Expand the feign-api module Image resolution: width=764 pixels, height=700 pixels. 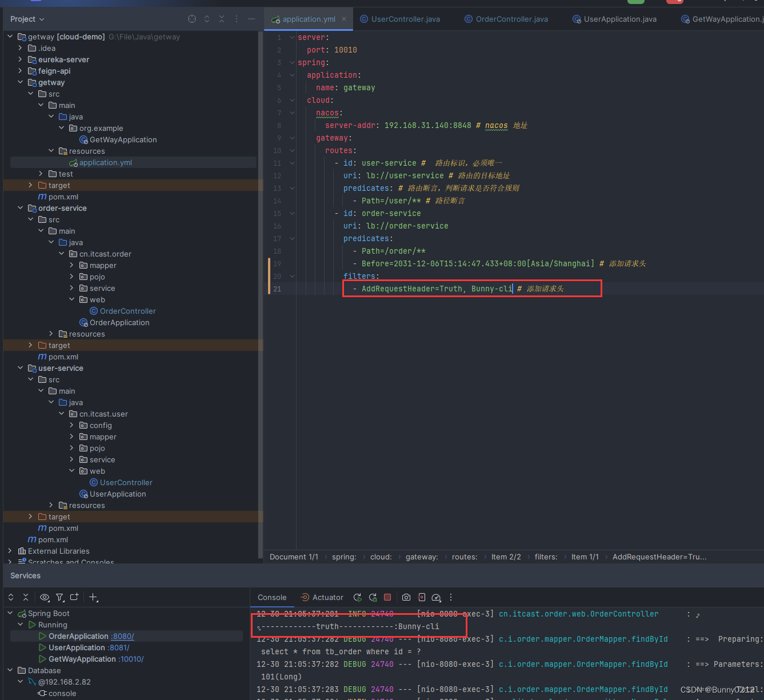coord(21,71)
